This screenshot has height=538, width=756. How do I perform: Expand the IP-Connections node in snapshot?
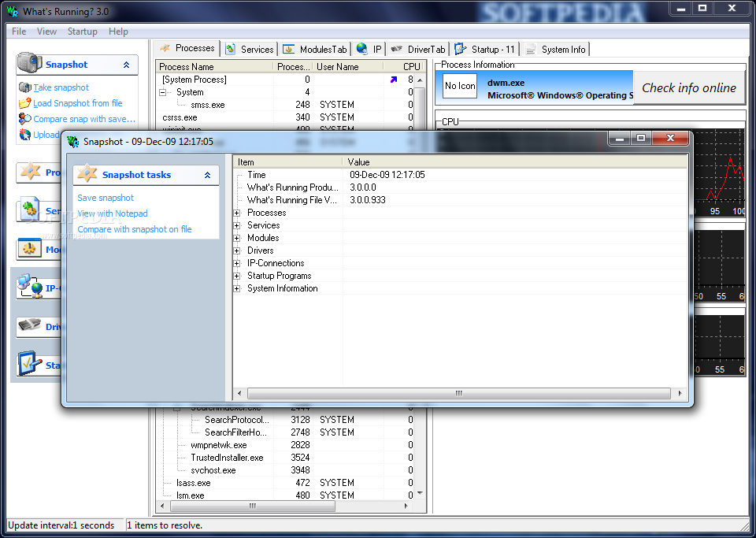coord(237,263)
